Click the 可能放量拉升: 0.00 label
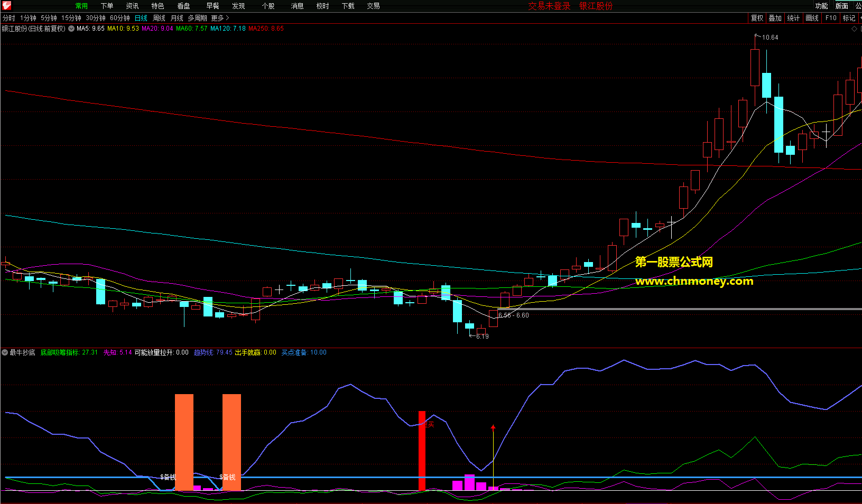The height and width of the screenshot is (504, 862). (161, 352)
